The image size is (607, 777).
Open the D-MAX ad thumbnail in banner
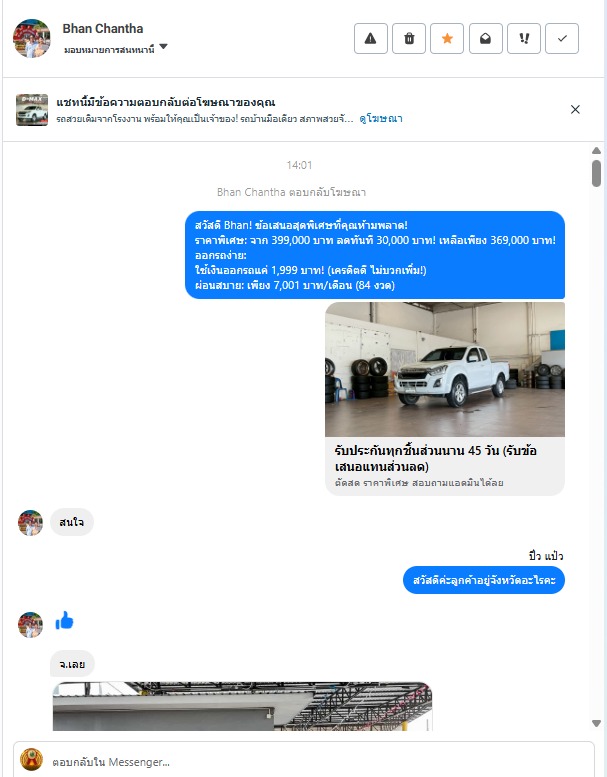pos(32,110)
